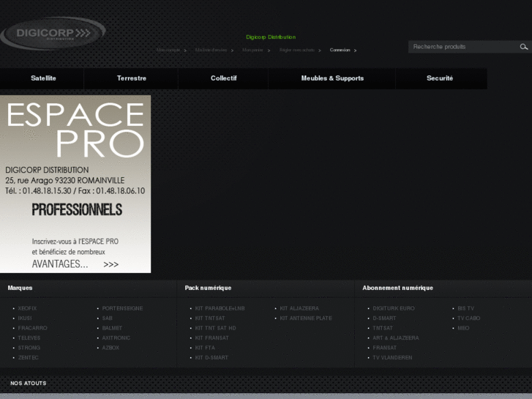Open the Meubles & Supports menu
532x399 pixels.
pyautogui.click(x=332, y=78)
